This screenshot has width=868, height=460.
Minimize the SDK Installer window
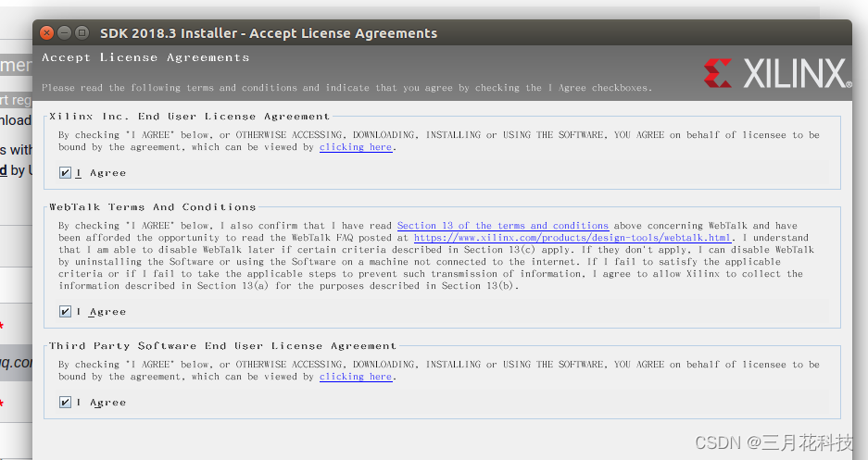65,33
